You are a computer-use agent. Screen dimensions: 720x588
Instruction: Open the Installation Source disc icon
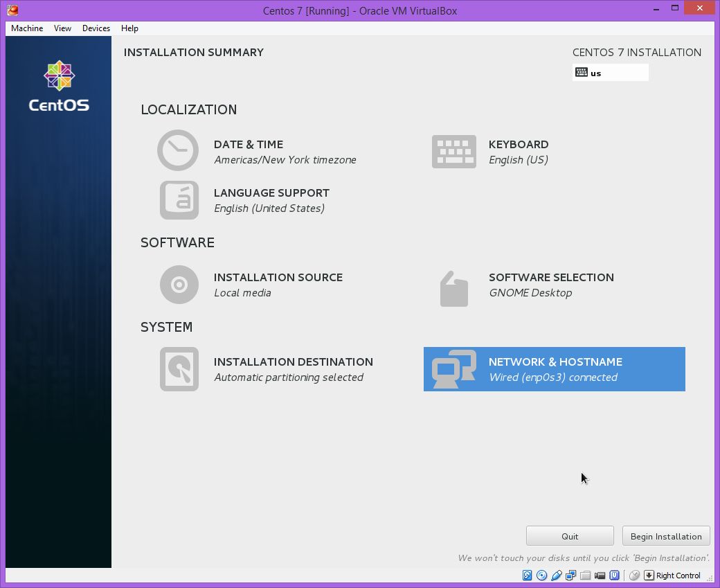(179, 285)
